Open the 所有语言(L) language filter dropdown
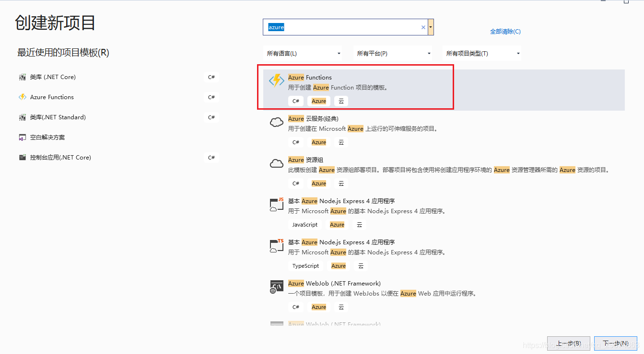This screenshot has height=354, width=644. [x=304, y=54]
